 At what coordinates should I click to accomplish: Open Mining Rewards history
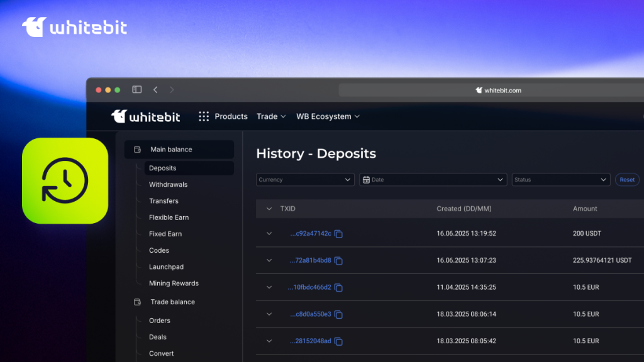click(174, 283)
